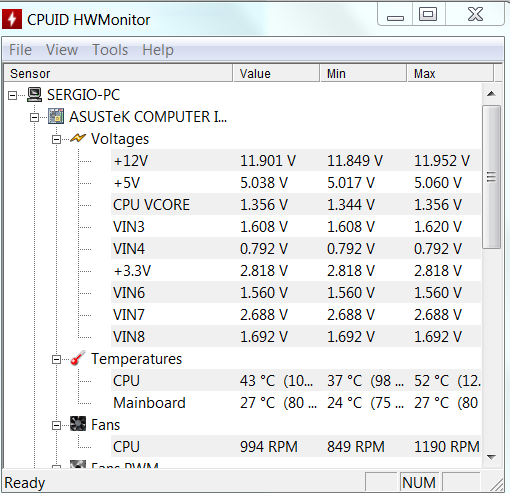The height and width of the screenshot is (493, 510).
Task: Click the scrollbar up arrow
Action: point(491,94)
